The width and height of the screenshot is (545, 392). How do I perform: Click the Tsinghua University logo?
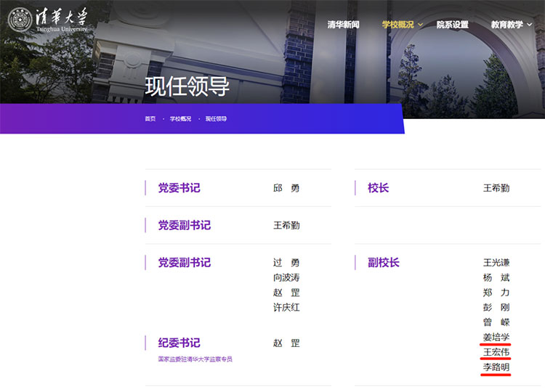48,20
